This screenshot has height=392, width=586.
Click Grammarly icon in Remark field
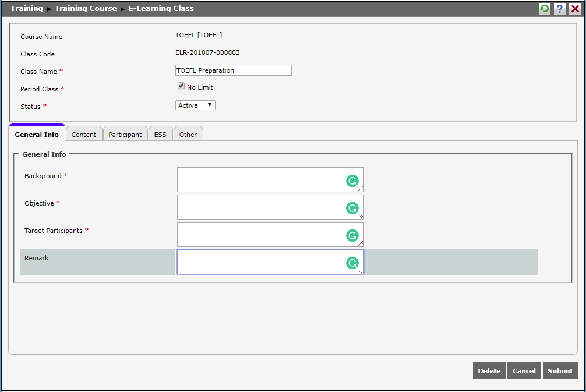352,263
